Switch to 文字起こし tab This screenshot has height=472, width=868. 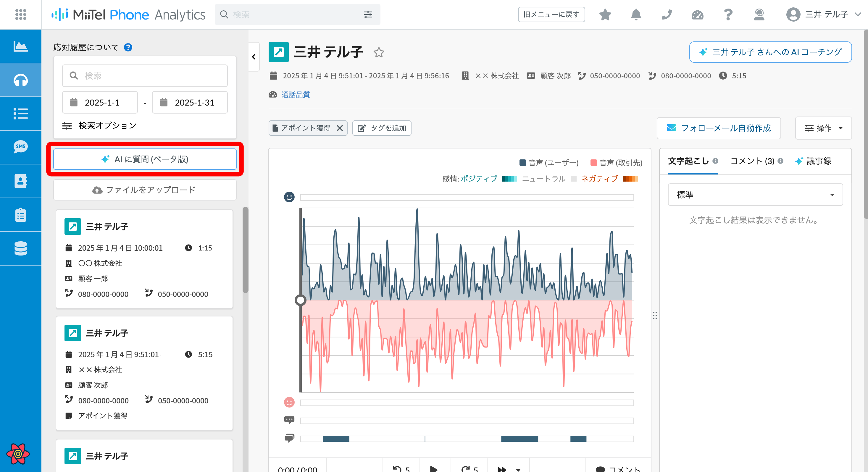[x=688, y=161]
